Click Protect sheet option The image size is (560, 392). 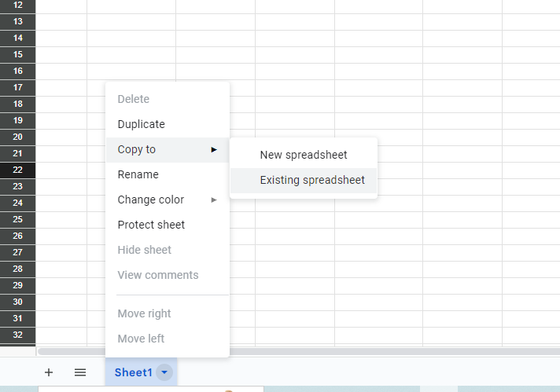click(x=151, y=225)
